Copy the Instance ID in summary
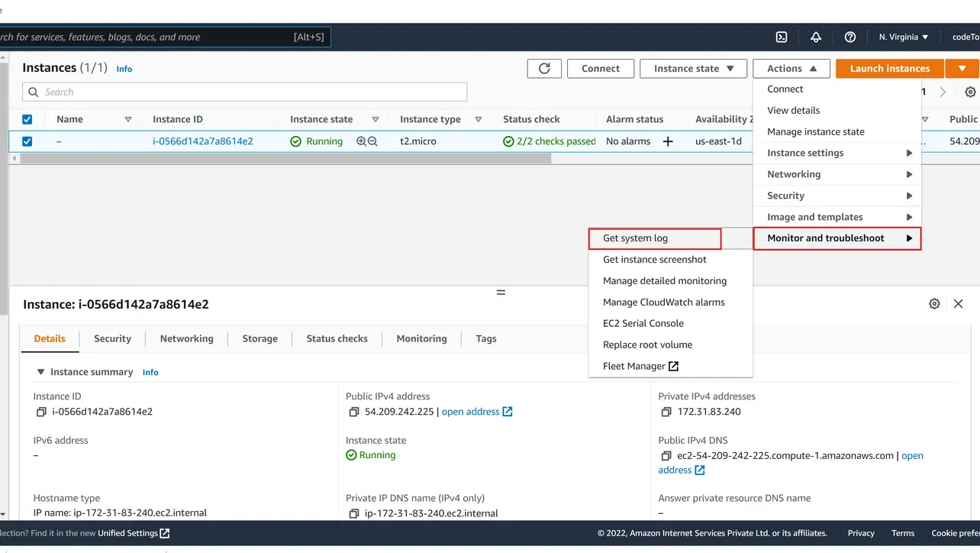The image size is (980, 553). 41,412
